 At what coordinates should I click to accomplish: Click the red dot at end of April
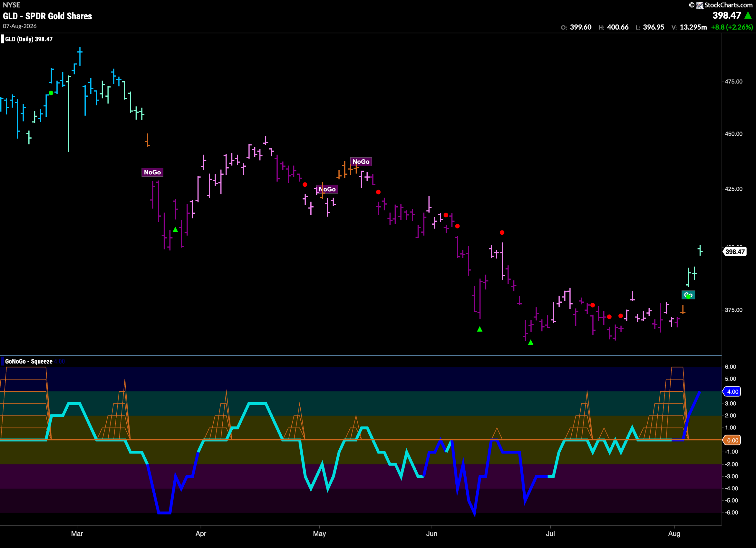pyautogui.click(x=305, y=184)
